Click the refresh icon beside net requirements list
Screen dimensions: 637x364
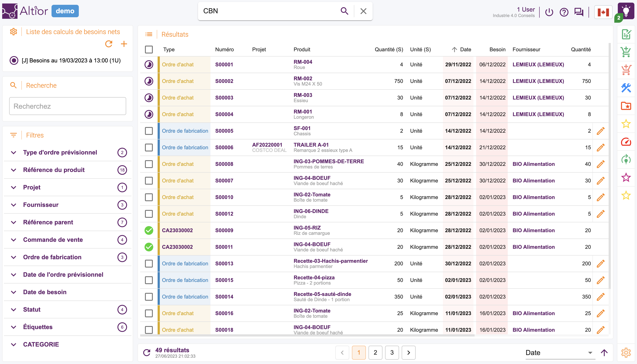click(109, 44)
